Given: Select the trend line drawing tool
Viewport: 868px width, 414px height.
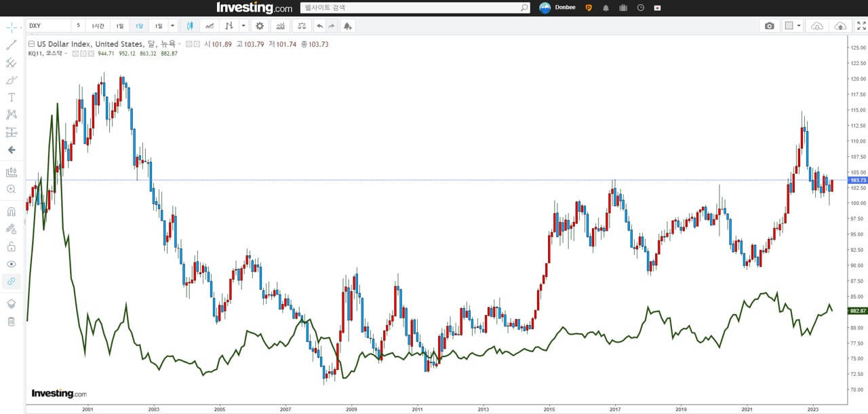Looking at the screenshot, I should [x=12, y=45].
